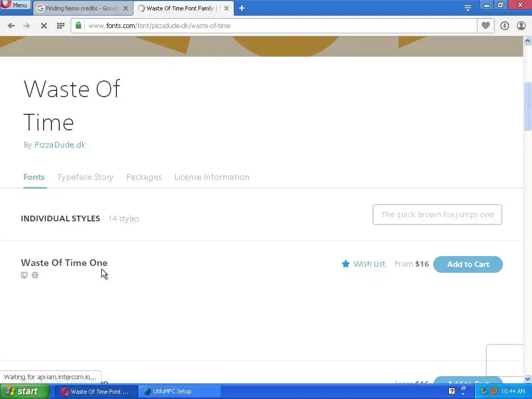This screenshot has width=532, height=399.
Task: Click the help question mark tray icon
Action: (451, 392)
